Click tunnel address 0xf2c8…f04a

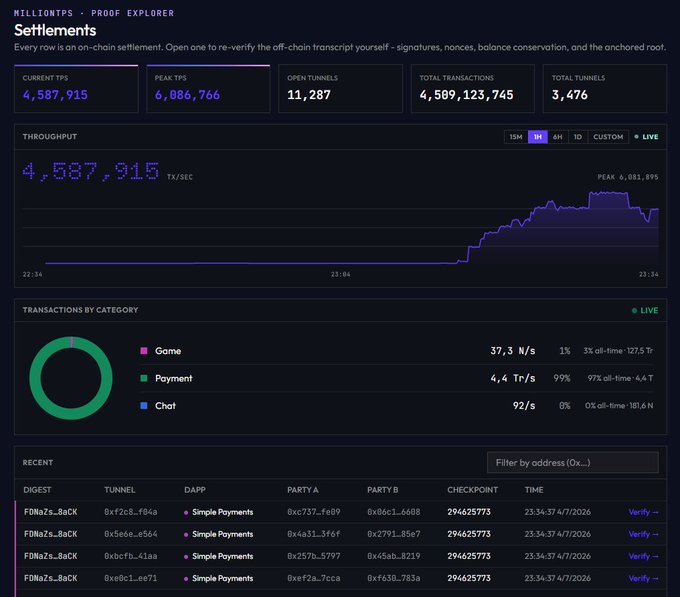pos(131,512)
